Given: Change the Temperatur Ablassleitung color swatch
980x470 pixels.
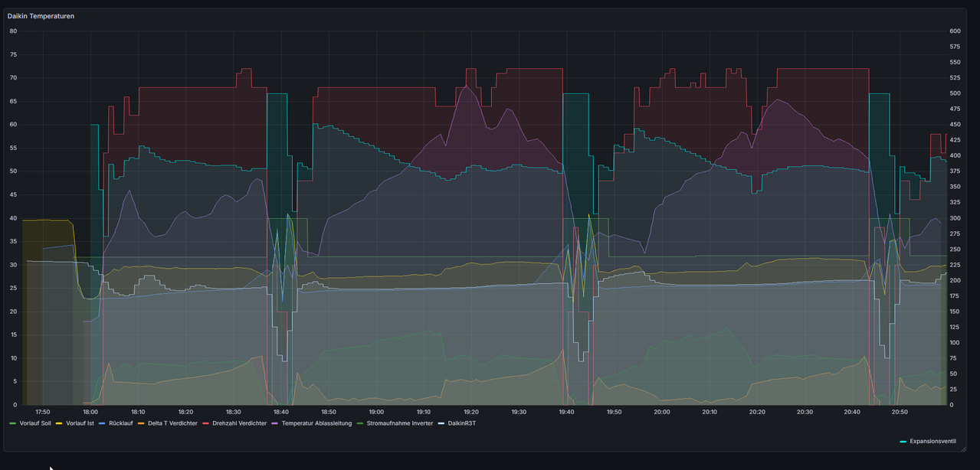Looking at the screenshot, I should (275, 423).
